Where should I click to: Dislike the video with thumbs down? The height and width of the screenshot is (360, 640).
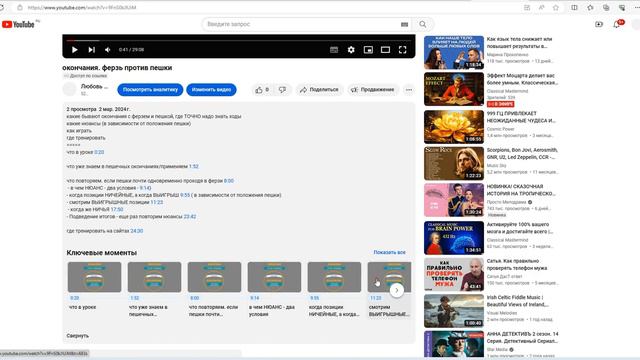282,90
